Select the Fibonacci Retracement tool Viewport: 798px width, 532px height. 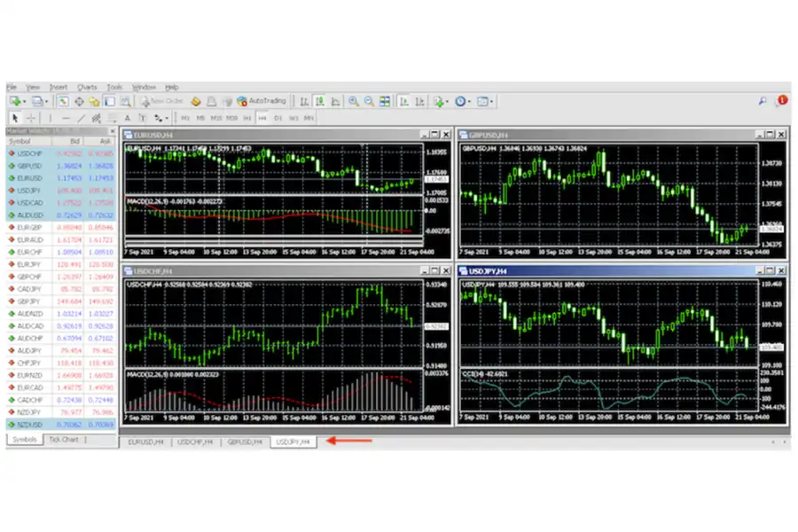pyautogui.click(x=112, y=118)
